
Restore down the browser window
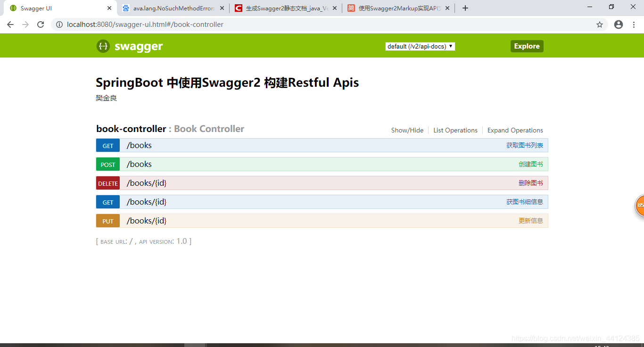coord(611,7)
